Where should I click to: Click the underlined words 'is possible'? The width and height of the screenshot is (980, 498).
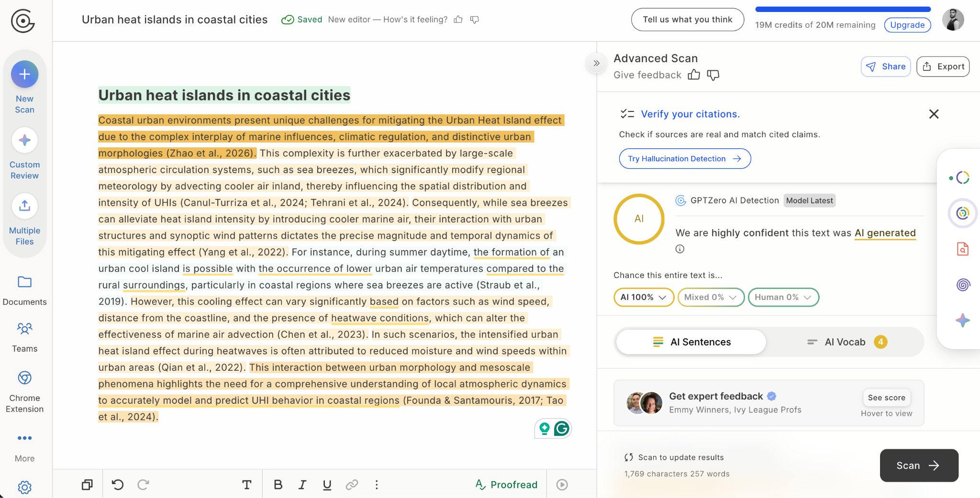point(208,269)
